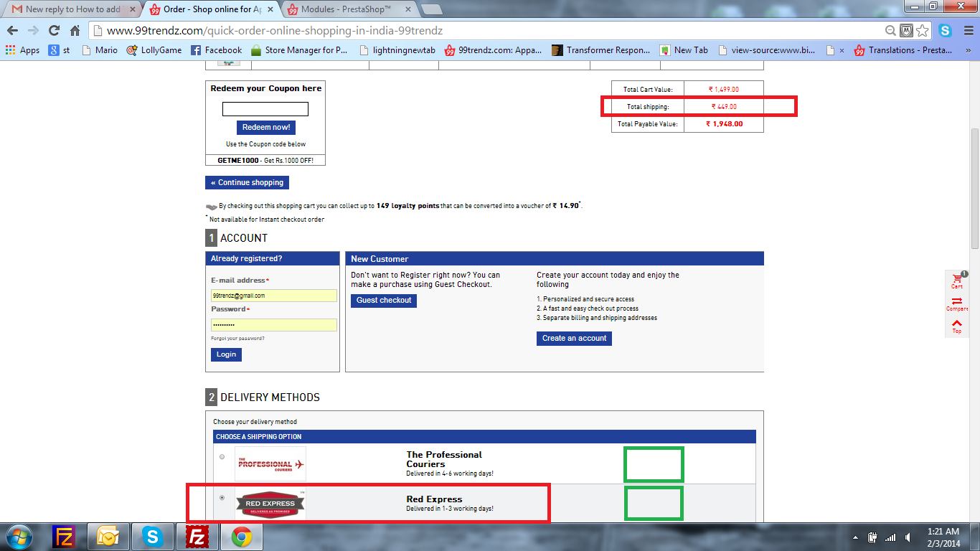Click the coupon code input field
This screenshot has height=551, width=980.
click(x=265, y=109)
